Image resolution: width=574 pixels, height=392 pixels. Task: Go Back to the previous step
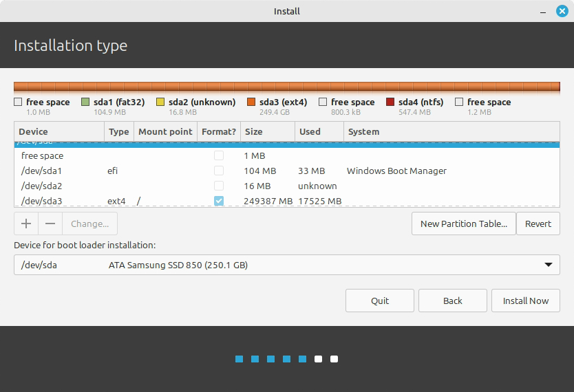452,301
